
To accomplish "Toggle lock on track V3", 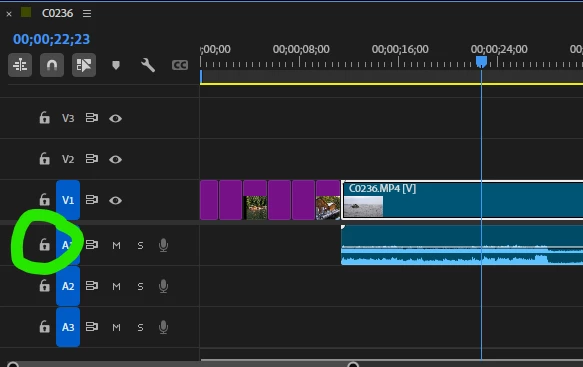I will (x=45, y=118).
